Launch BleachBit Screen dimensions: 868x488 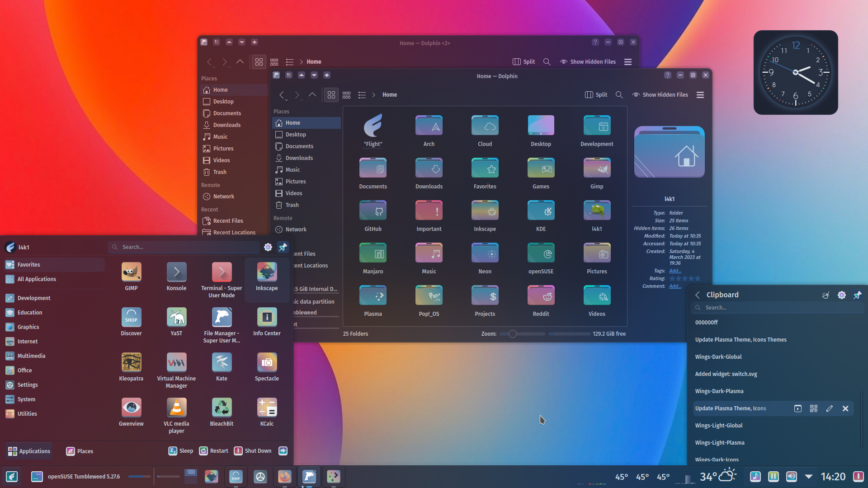(x=222, y=412)
